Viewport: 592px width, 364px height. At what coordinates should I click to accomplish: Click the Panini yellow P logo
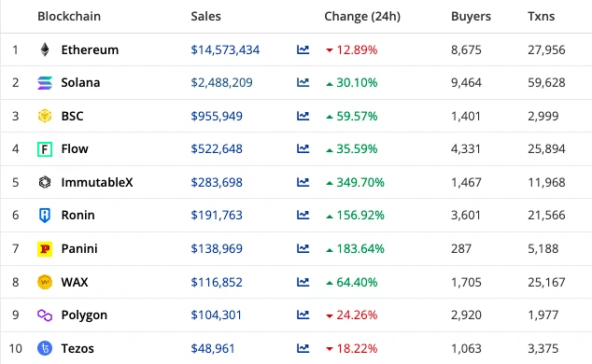45,248
